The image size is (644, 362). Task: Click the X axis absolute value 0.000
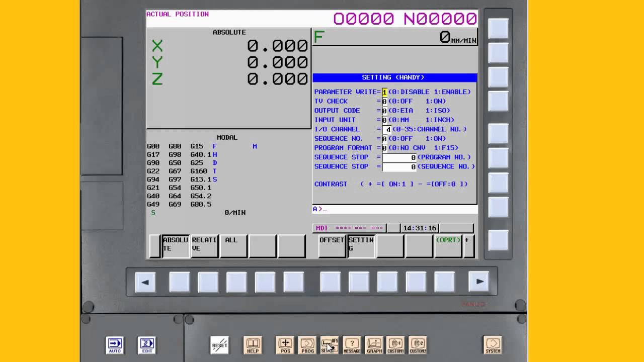pos(277,46)
